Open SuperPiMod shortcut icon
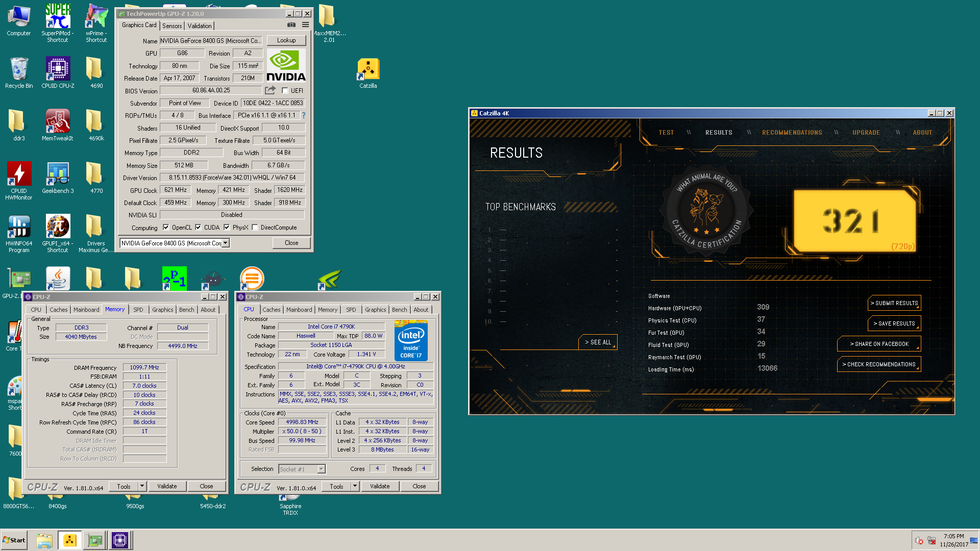 tap(58, 22)
